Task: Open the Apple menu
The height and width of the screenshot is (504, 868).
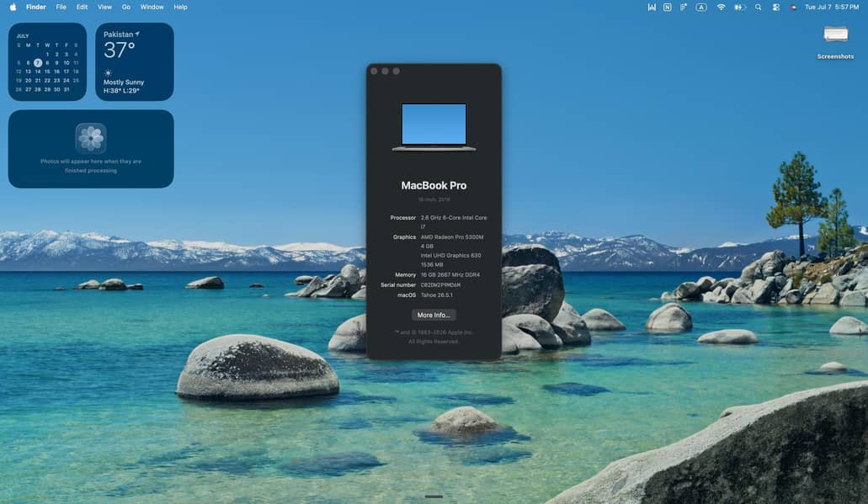Action: pyautogui.click(x=13, y=8)
